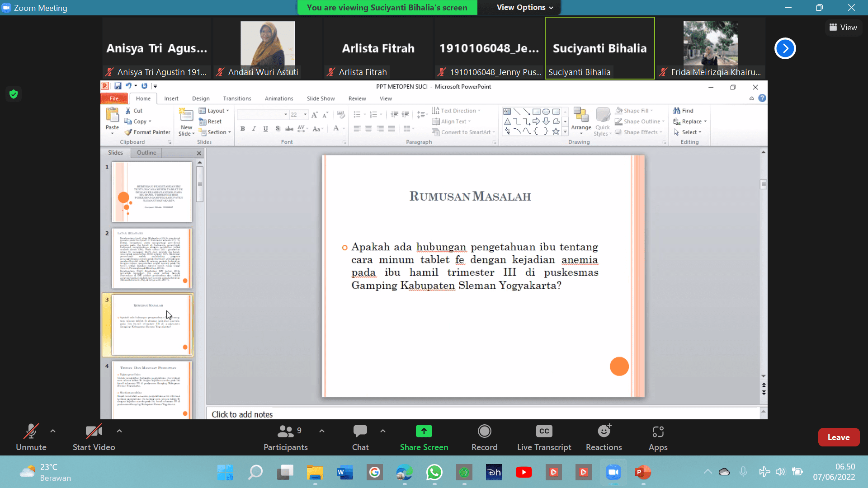
Task: Open the Layout dropdown
Action: [214, 111]
